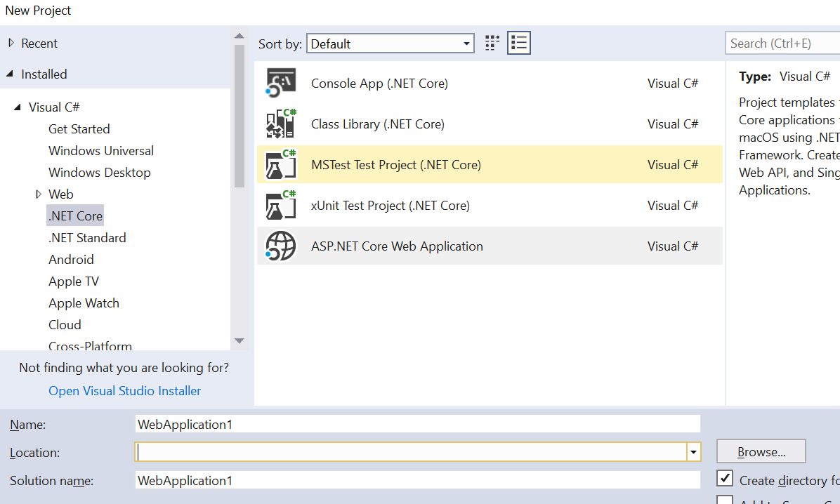Switch to small icons view
Screen dimensions: 840x504
tap(492, 43)
